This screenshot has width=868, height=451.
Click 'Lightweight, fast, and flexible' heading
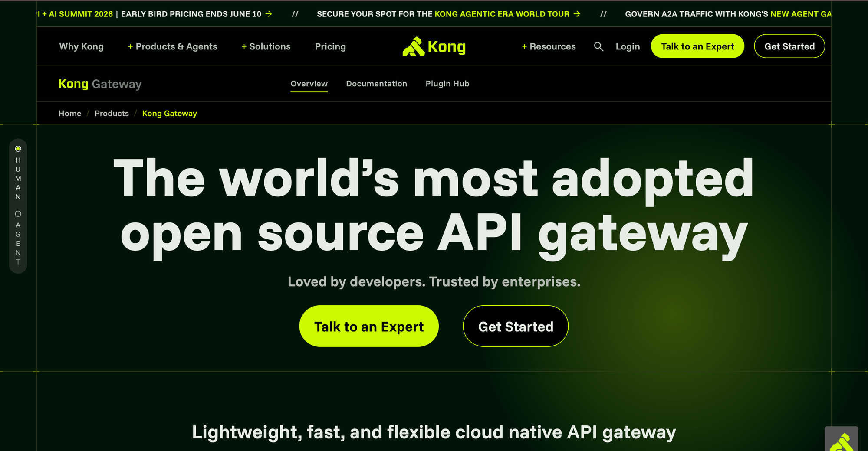click(x=434, y=432)
